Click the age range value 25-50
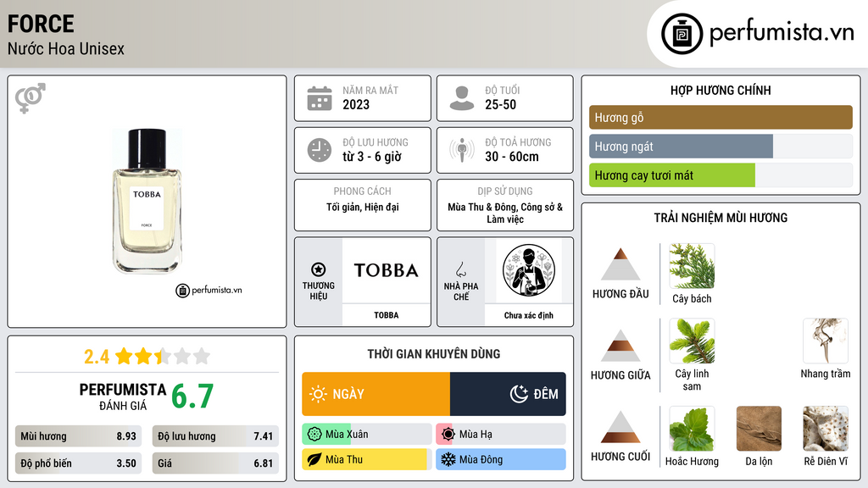This screenshot has width=868, height=488. 500,104
